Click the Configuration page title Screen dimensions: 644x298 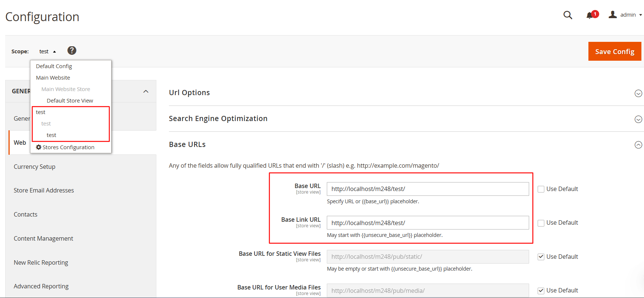click(x=42, y=17)
